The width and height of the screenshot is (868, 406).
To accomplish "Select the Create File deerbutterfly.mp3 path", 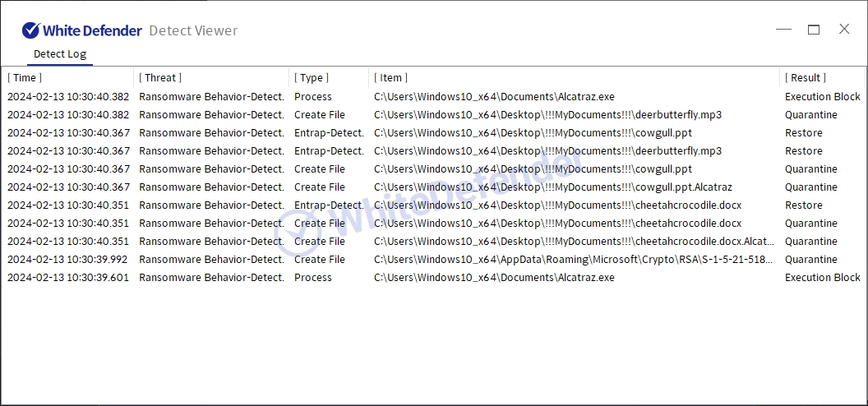I will pyautogui.click(x=548, y=114).
